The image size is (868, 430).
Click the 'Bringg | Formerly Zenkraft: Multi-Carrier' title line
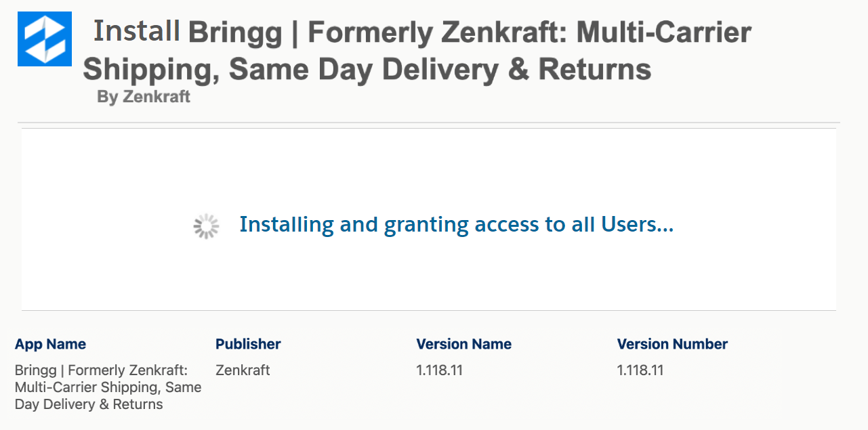(470, 32)
